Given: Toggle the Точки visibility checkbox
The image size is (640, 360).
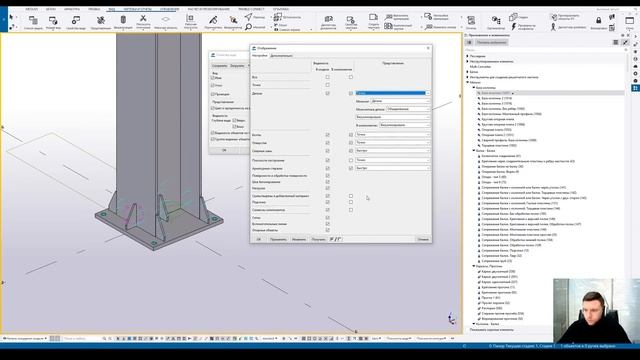Looking at the screenshot, I should click(327, 85).
